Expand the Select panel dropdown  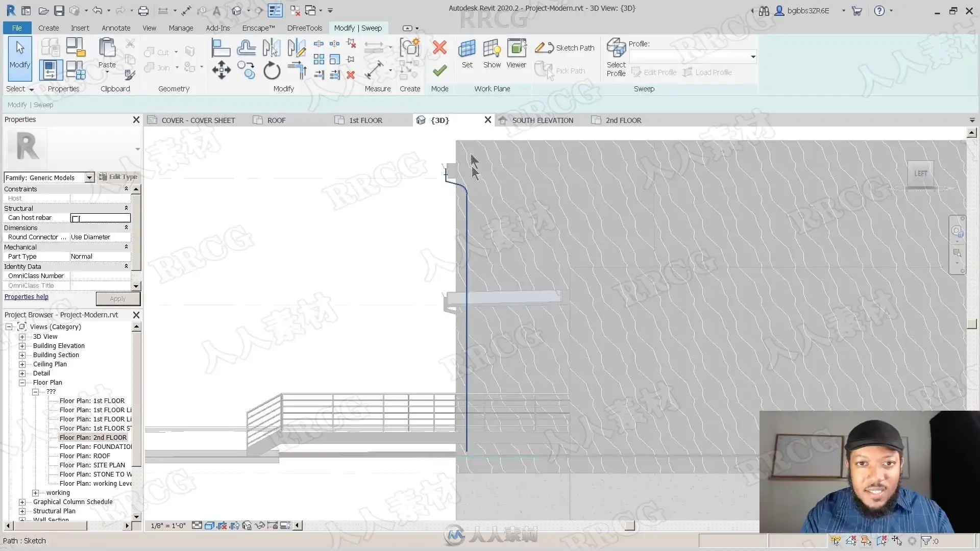click(x=20, y=89)
